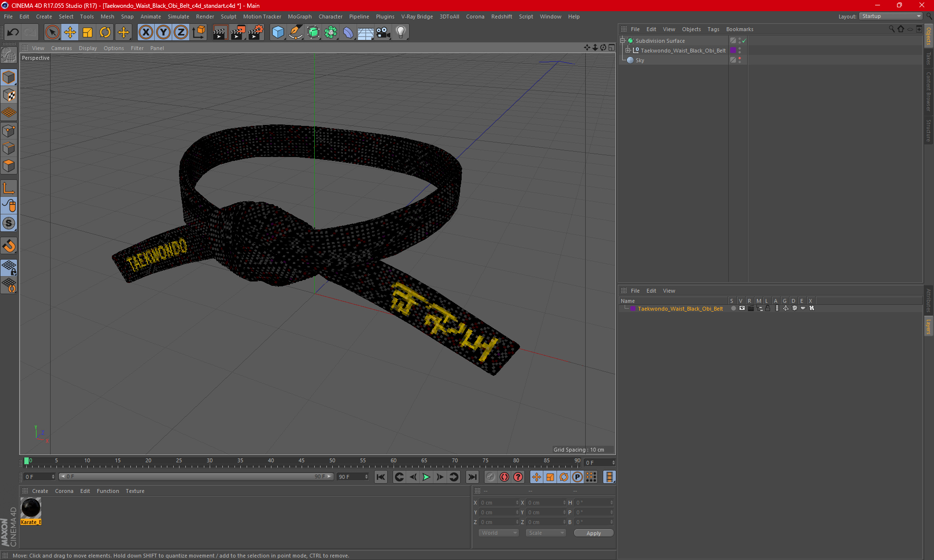Click frame 45 on timeline ruler
934x560 pixels.
(x=302, y=461)
